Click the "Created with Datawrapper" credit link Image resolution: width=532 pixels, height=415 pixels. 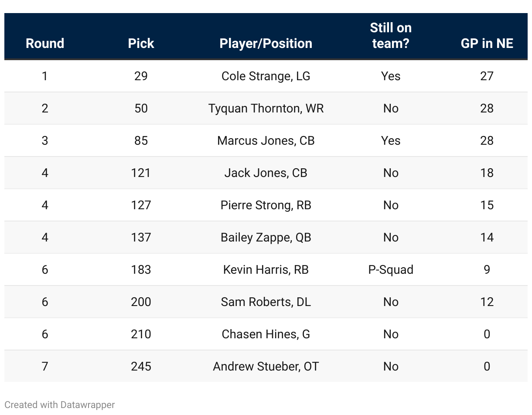pos(60,405)
